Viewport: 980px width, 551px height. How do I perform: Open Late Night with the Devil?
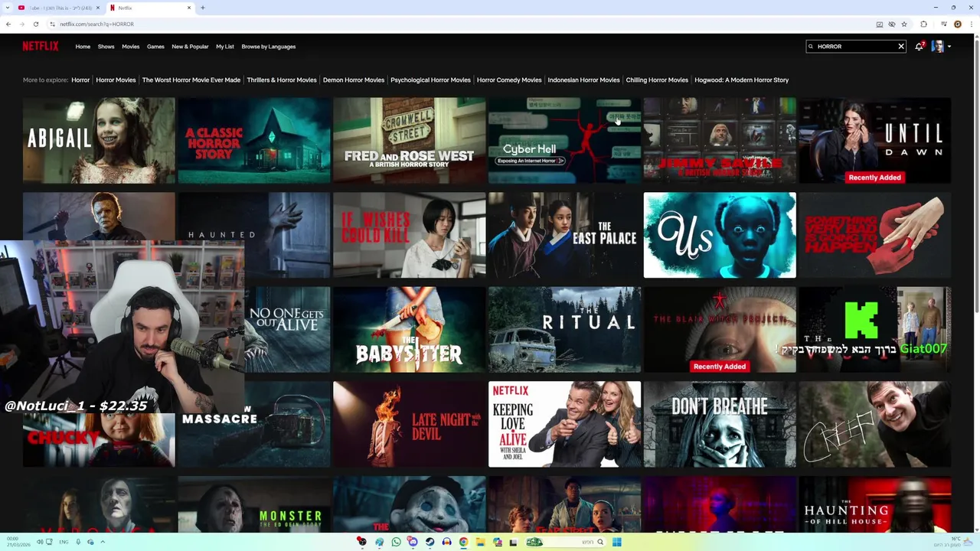410,424
